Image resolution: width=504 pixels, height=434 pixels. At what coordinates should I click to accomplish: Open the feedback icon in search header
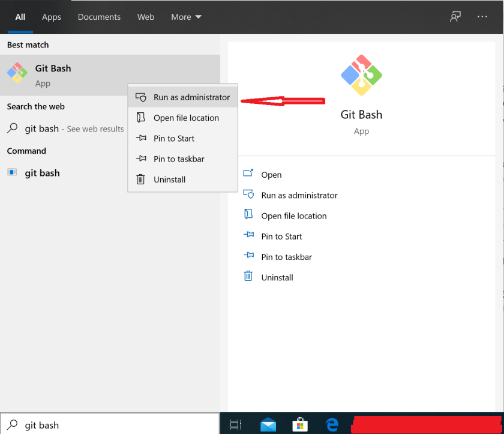[455, 17]
